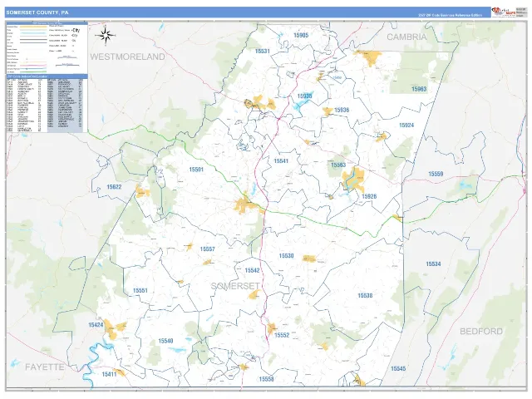Image resolution: width=532 pixels, height=399 pixels.
Task: Click ZIP code label 15530
Action: click(286, 256)
